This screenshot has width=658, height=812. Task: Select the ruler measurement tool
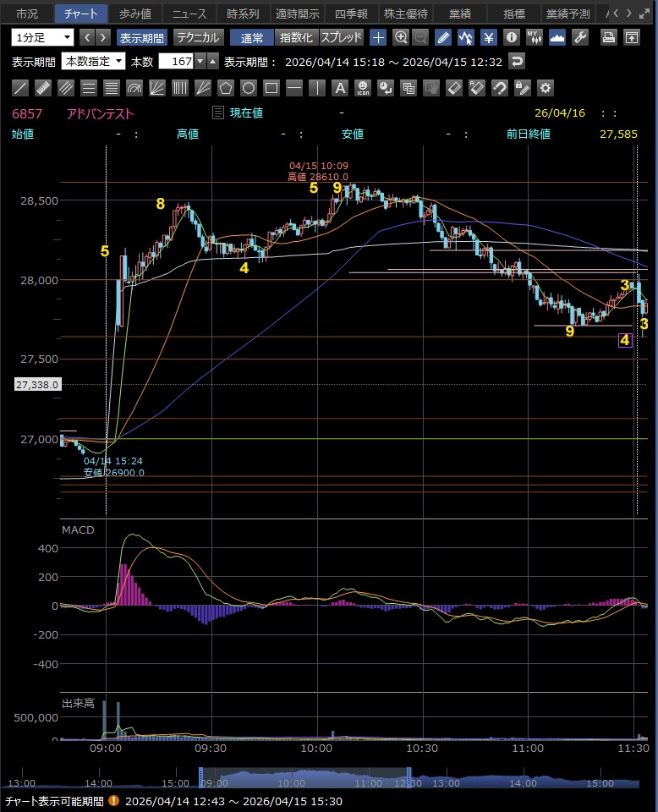pyautogui.click(x=44, y=88)
